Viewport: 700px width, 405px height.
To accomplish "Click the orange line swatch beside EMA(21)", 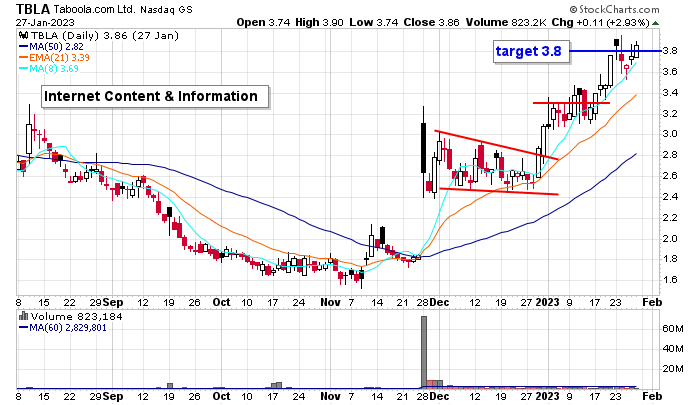I will (23, 58).
